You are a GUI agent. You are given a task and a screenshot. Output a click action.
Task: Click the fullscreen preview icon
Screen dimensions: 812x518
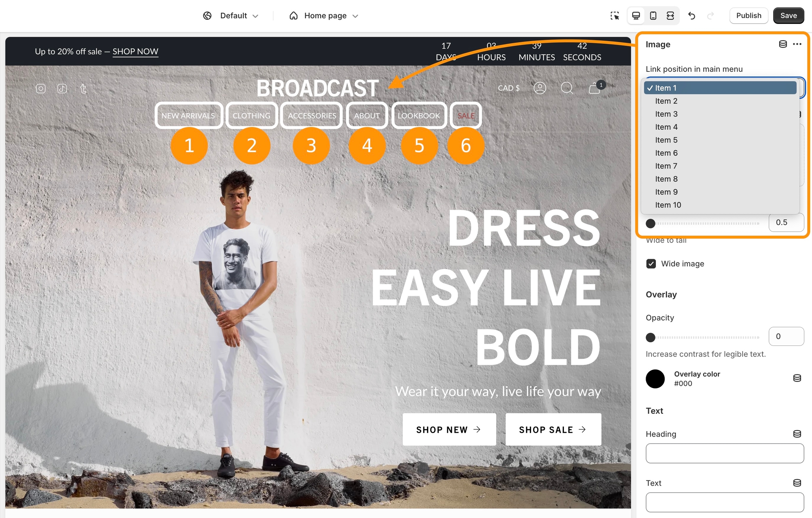(x=670, y=15)
